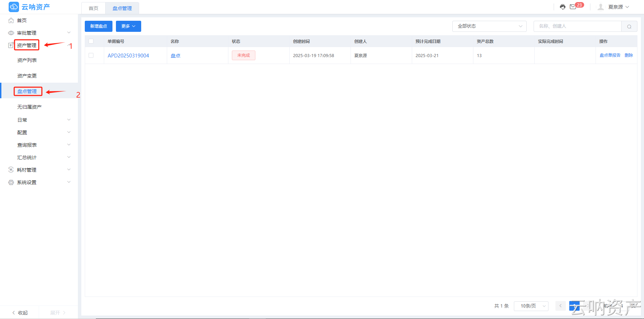Select all rows with the header checkbox

[x=91, y=41]
